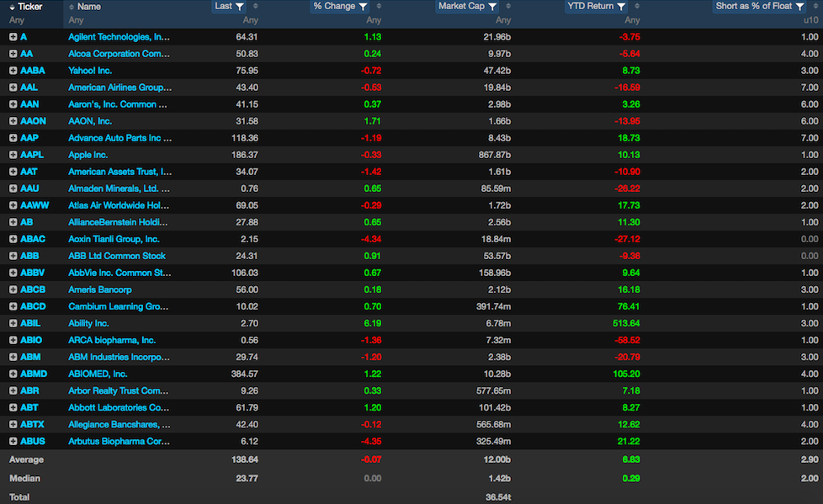This screenshot has width=823, height=504.
Task: Click sort arrows next to % Change column
Action: pyautogui.click(x=379, y=6)
